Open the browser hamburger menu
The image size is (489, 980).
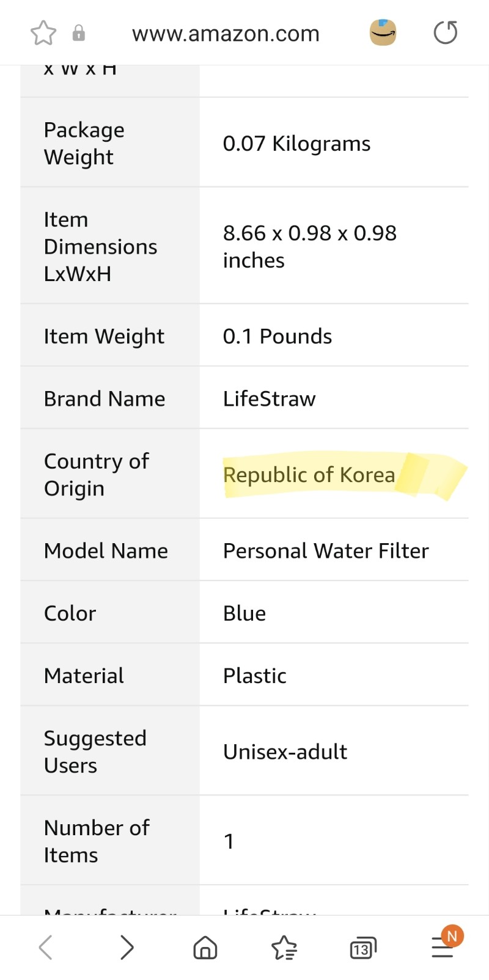click(443, 947)
